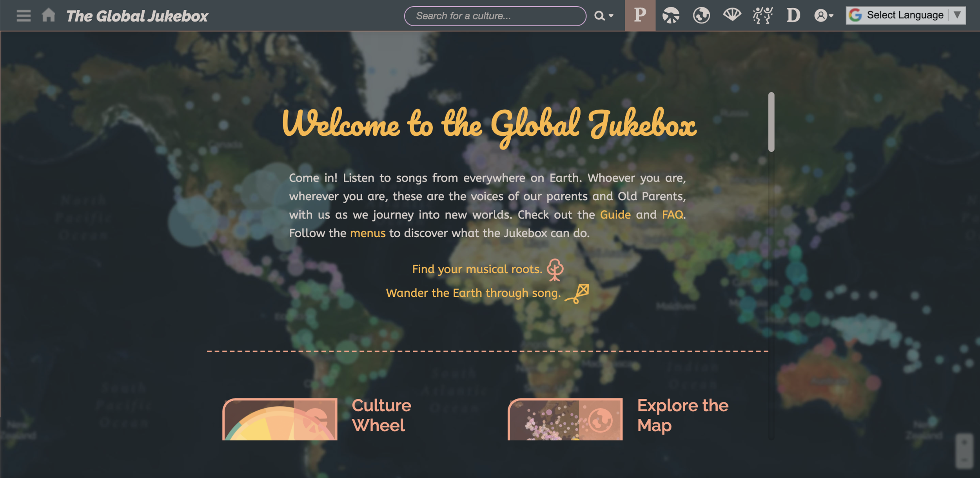Click the dancing figures icon
980x478 pixels.
click(x=762, y=16)
